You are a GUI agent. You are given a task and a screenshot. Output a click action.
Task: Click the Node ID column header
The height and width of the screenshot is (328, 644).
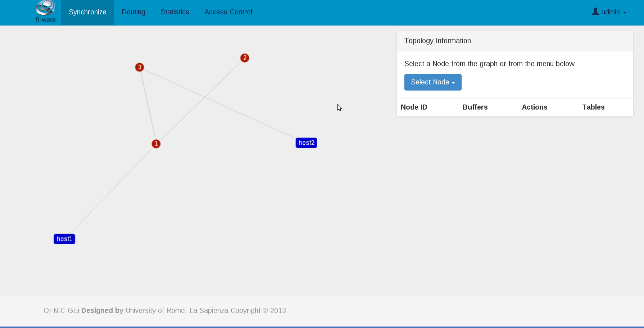pyautogui.click(x=414, y=107)
